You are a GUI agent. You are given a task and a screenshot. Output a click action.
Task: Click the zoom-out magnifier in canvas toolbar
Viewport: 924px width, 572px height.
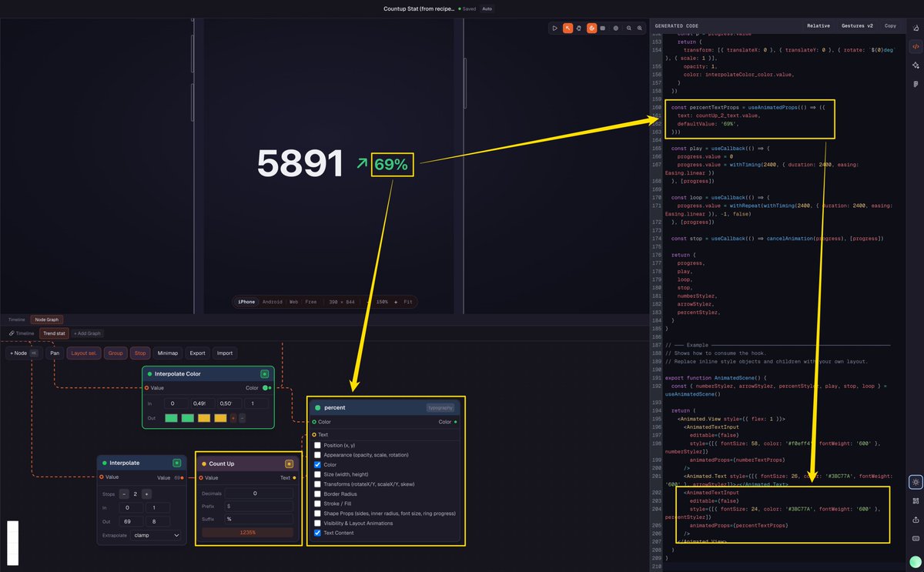[628, 28]
